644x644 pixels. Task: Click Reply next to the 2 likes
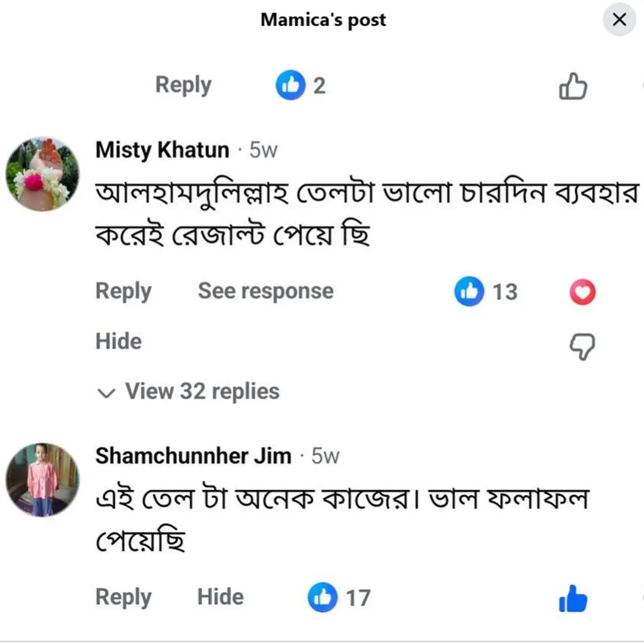[183, 85]
